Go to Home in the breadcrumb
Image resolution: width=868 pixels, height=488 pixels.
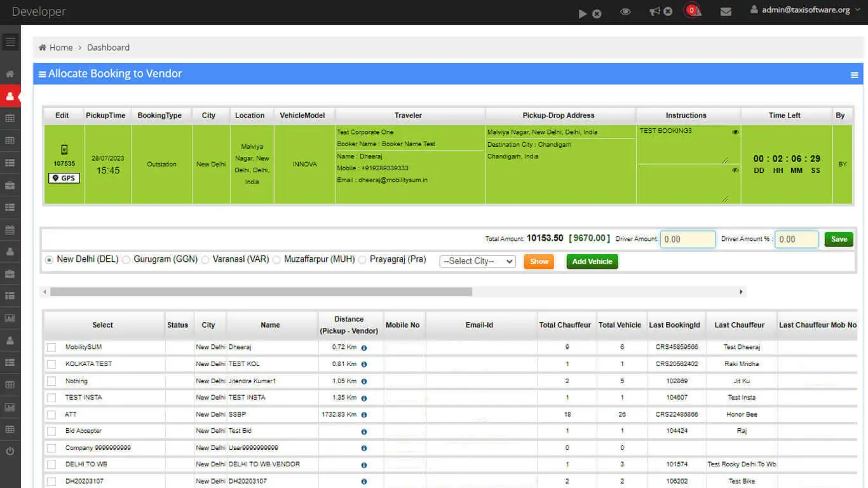[x=61, y=48]
